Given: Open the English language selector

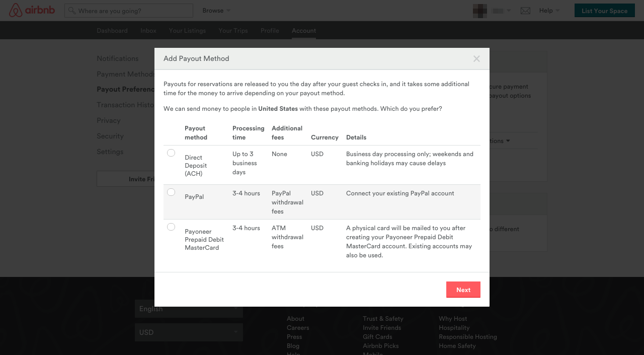Looking at the screenshot, I should [x=189, y=309].
